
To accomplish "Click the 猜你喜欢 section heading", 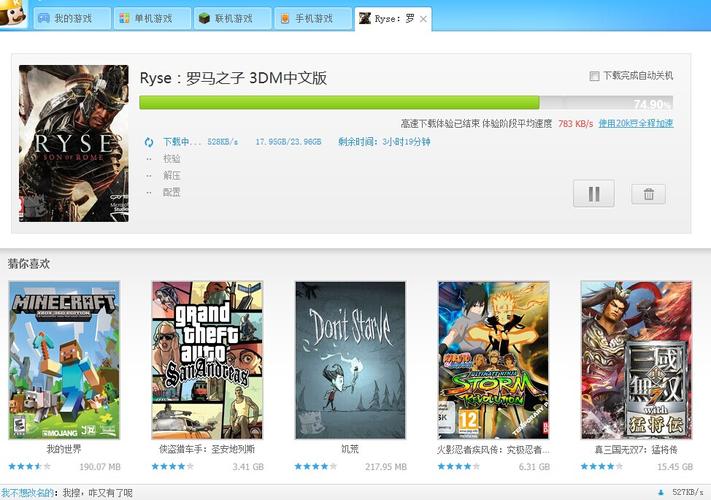I will point(29,263).
